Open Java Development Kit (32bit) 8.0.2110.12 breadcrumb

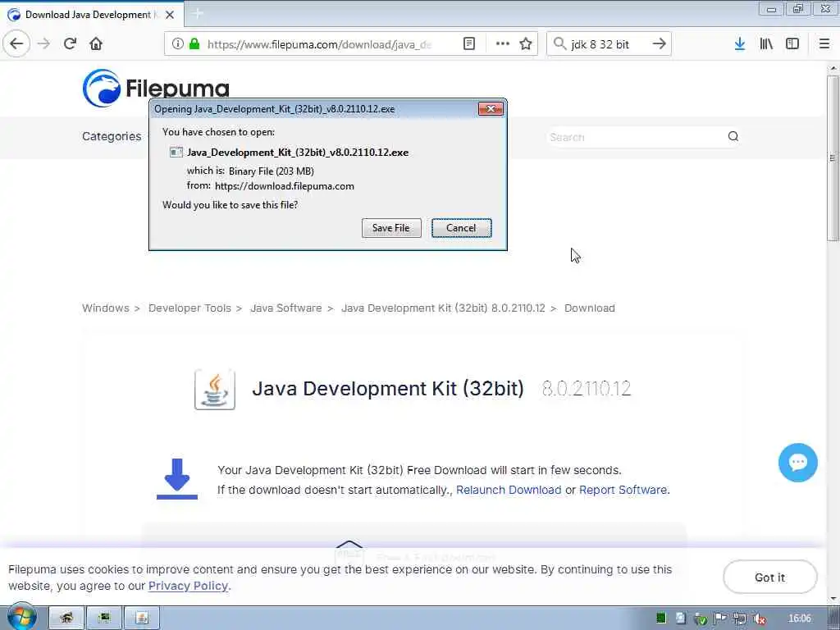click(x=443, y=308)
